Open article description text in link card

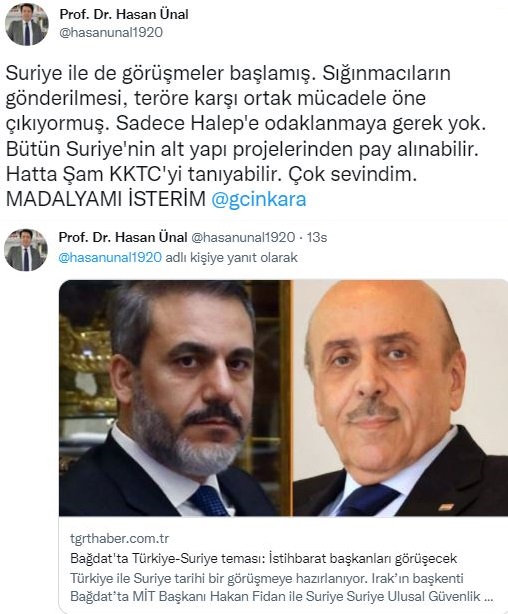(281, 587)
